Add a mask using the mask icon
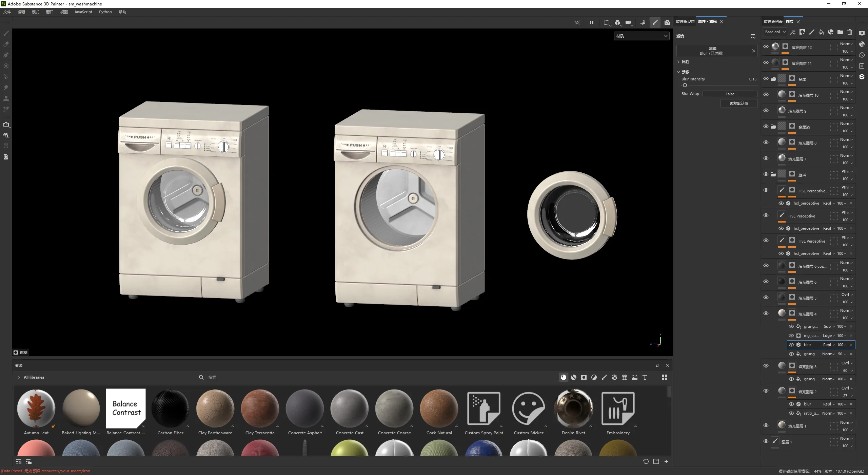 pyautogui.click(x=802, y=32)
